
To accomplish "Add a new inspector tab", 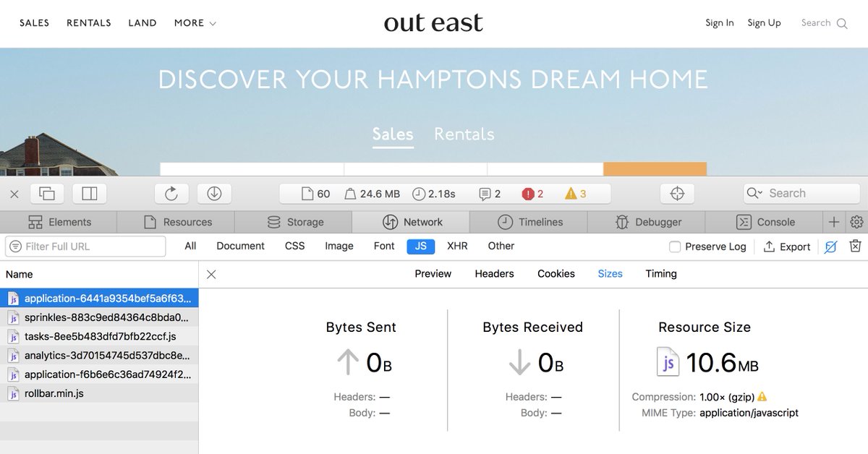I will 834,222.
